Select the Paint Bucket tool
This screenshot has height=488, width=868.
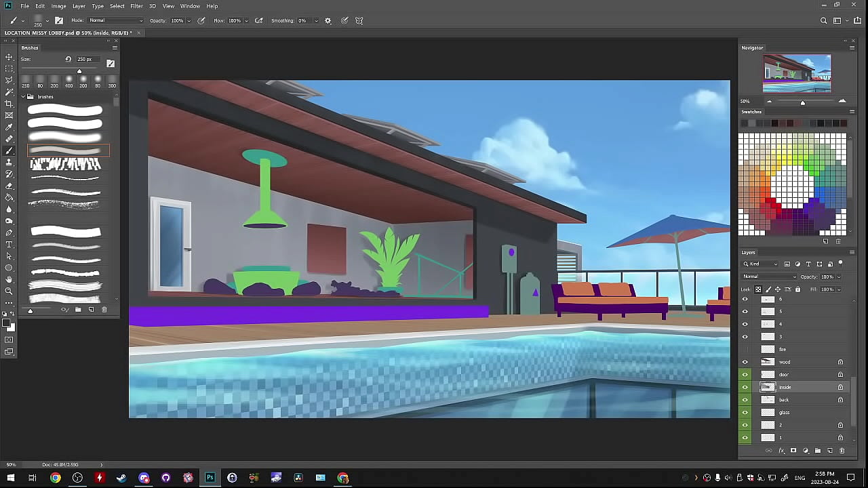pyautogui.click(x=9, y=197)
